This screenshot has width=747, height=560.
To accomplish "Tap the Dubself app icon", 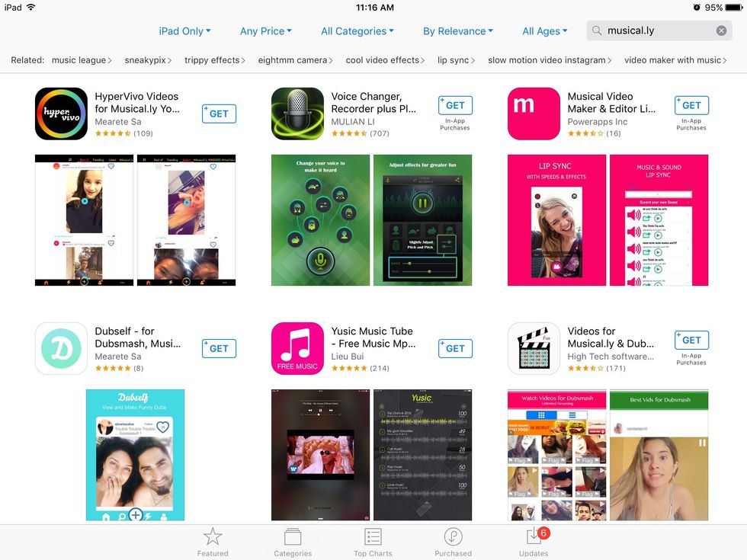I will pos(61,349).
